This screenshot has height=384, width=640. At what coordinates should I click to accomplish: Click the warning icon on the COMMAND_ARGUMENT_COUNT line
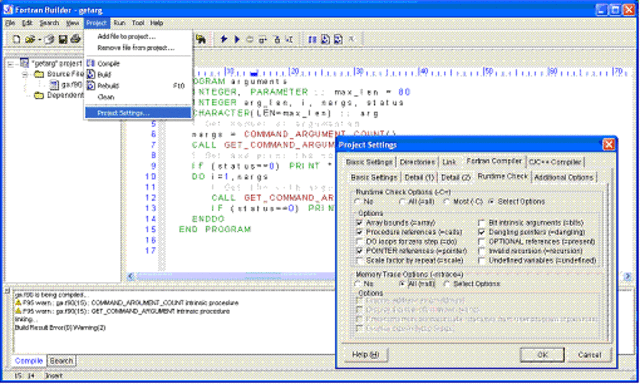click(18, 303)
